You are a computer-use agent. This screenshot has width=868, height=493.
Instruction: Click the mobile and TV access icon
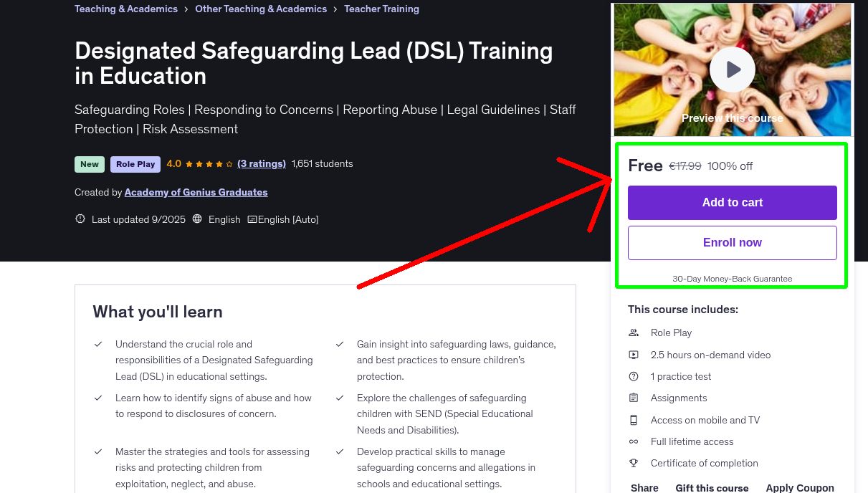pyautogui.click(x=634, y=420)
